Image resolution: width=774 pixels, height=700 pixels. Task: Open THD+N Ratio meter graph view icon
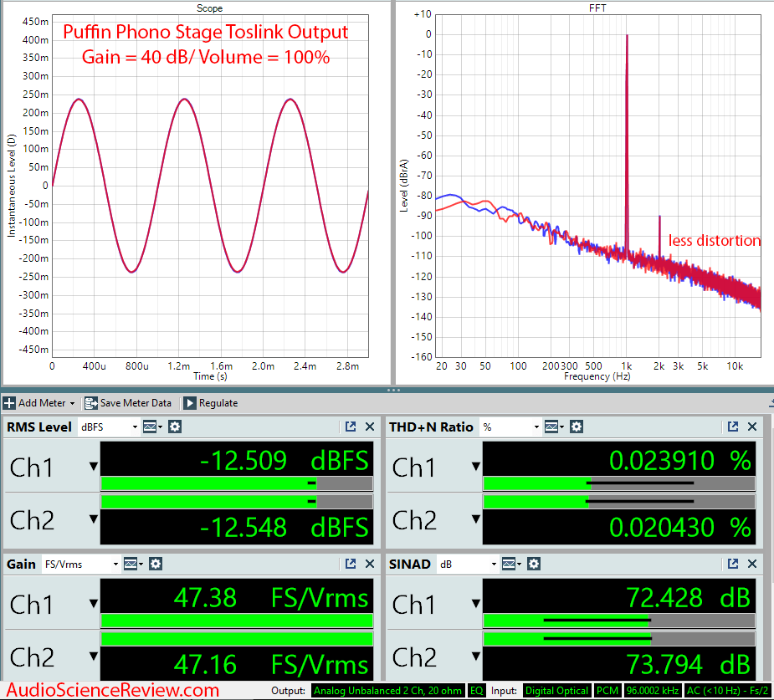click(x=554, y=427)
